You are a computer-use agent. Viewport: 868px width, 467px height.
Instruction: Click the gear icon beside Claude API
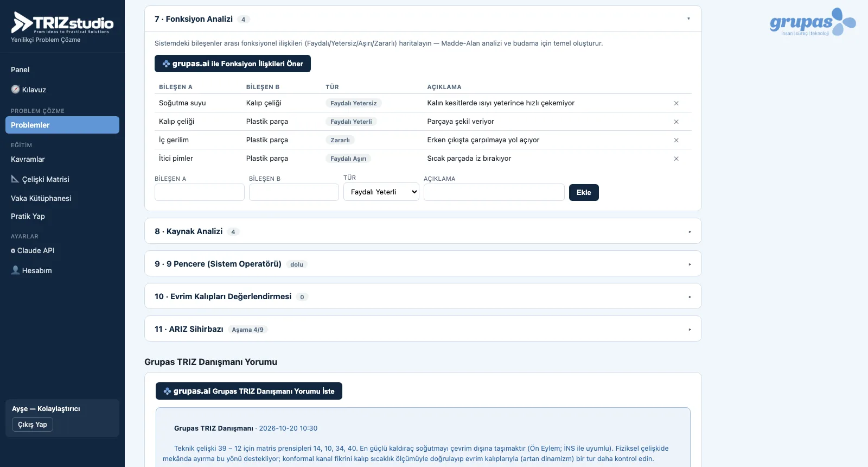coord(13,251)
